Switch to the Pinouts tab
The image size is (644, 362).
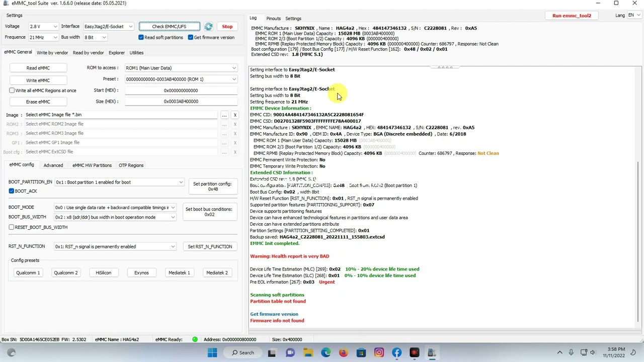[x=274, y=19]
